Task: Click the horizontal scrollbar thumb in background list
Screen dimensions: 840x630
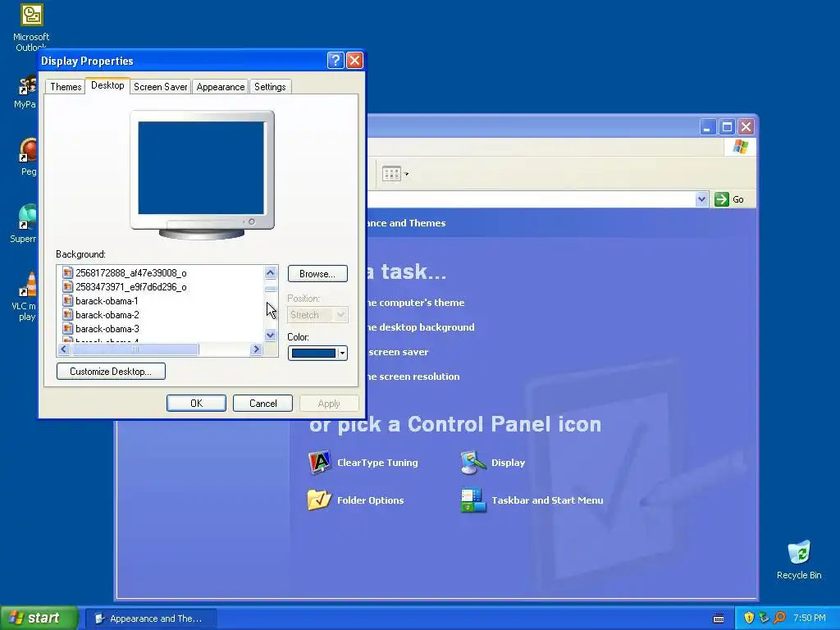Action: click(135, 349)
